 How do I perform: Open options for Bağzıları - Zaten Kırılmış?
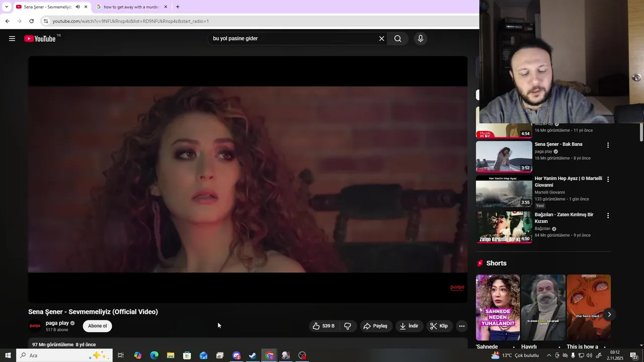pyautogui.click(x=608, y=216)
